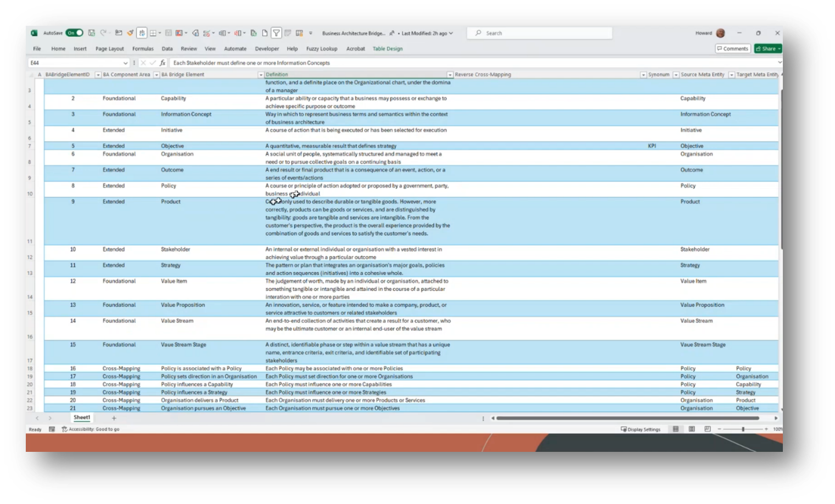Click the previous sheet navigation arrow
Image resolution: width=835 pixels, height=504 pixels.
point(37,418)
